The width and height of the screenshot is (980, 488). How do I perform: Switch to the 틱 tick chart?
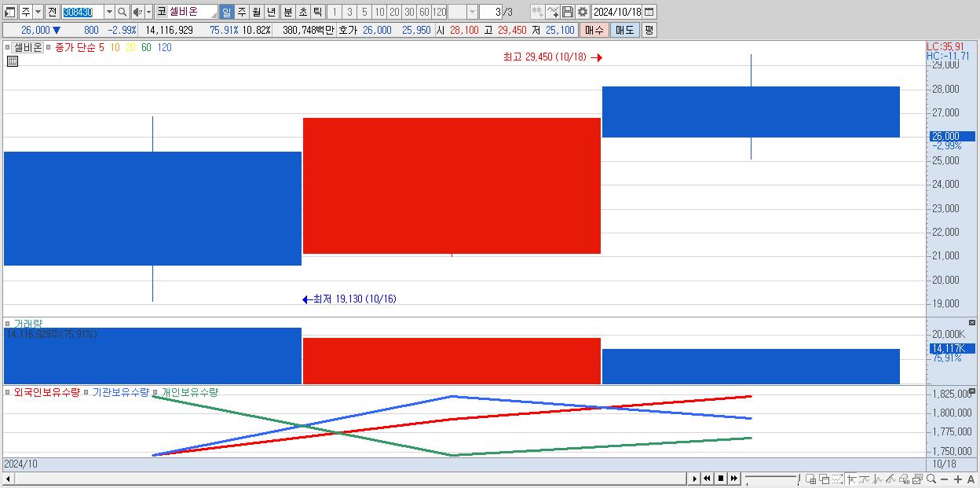tap(317, 12)
